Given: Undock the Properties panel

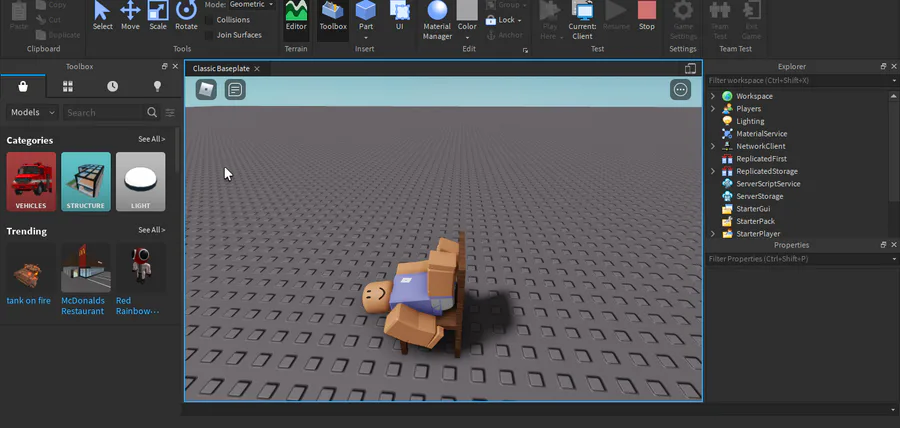Looking at the screenshot, I should coord(883,245).
